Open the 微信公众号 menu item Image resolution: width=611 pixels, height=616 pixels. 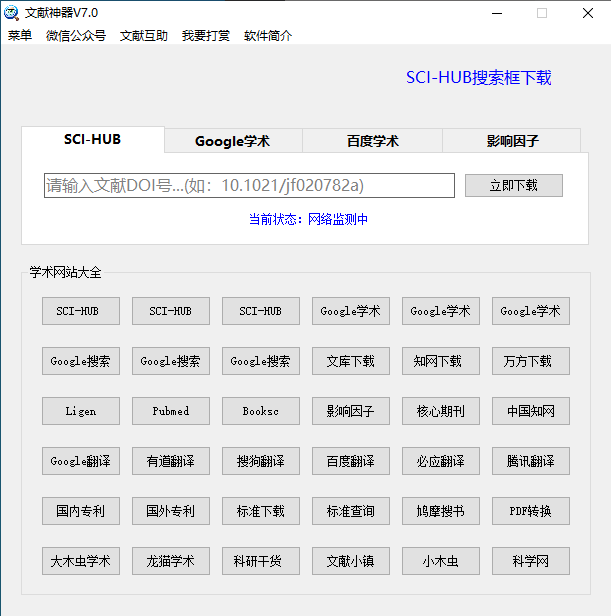click(x=76, y=36)
